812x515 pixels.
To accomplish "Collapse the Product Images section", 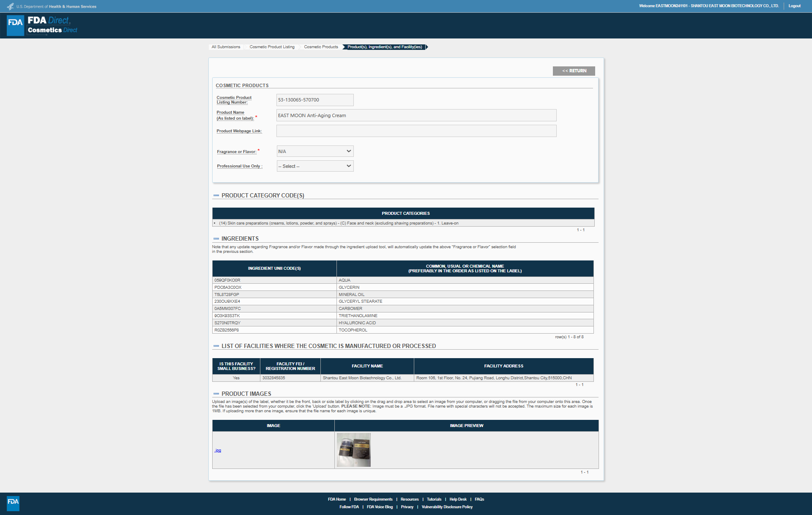I will [x=216, y=394].
